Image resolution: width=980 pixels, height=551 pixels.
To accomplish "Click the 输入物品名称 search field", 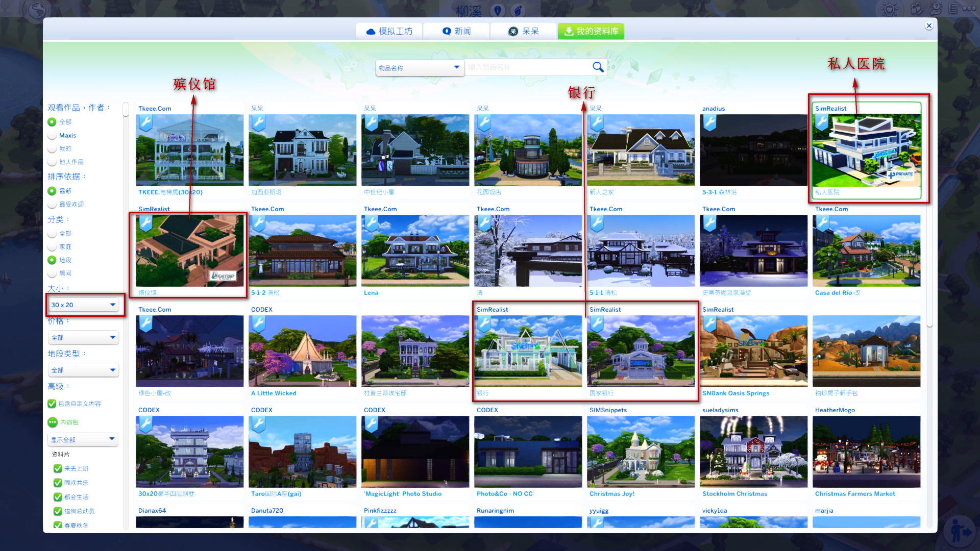I will tap(527, 67).
